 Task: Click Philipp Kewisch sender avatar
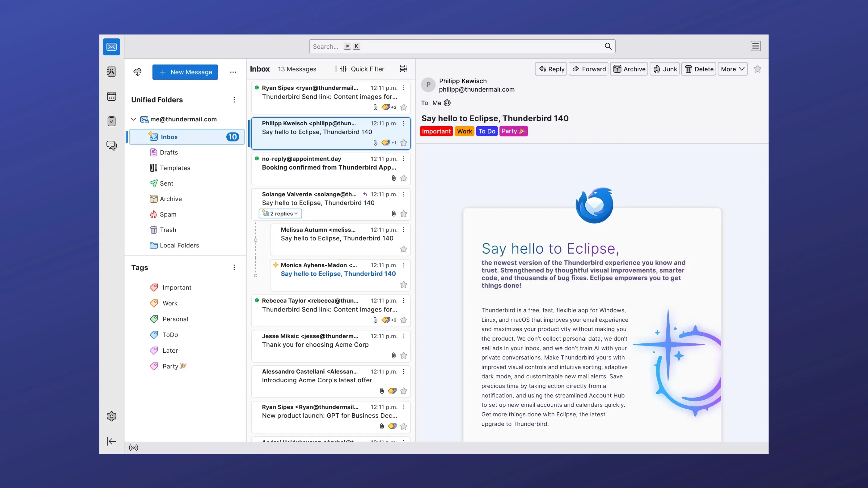[428, 85]
